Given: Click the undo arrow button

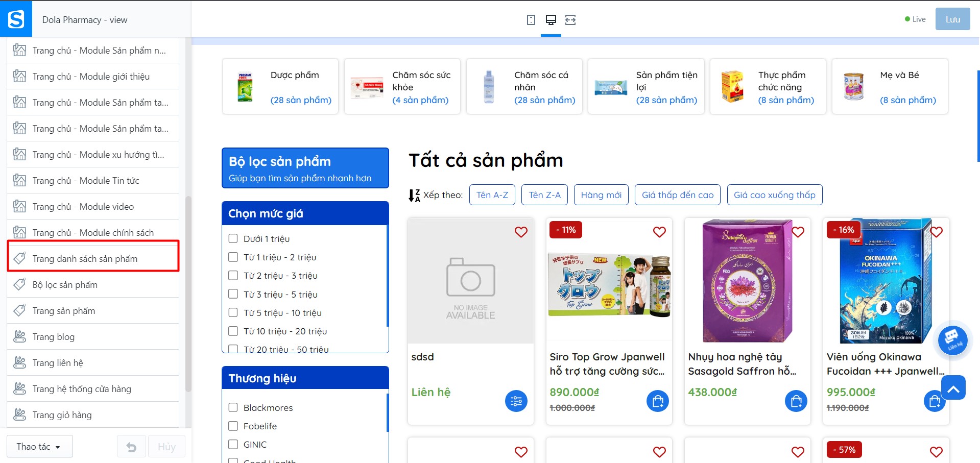Looking at the screenshot, I should [x=131, y=447].
